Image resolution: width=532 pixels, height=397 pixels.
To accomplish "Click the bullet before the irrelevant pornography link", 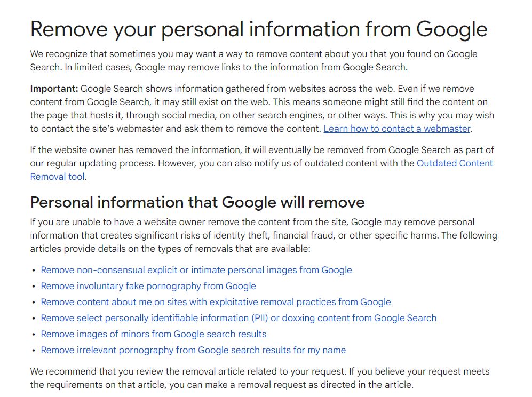I will 33,350.
